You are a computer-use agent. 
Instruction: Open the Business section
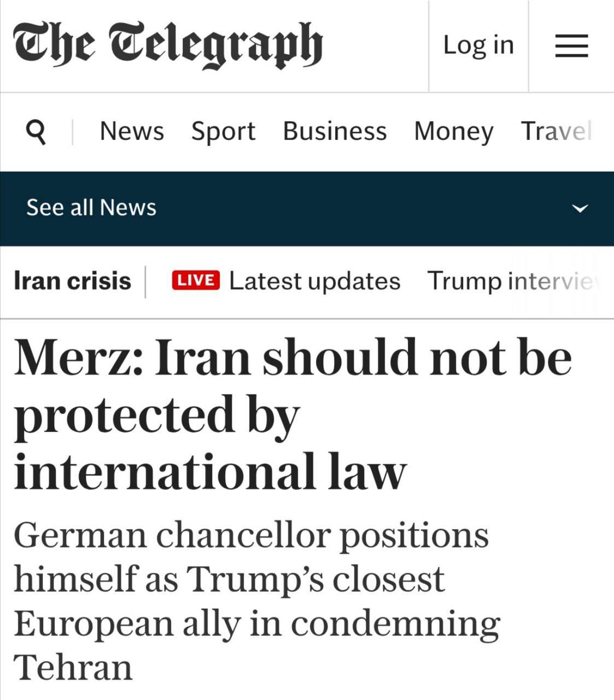(x=335, y=131)
